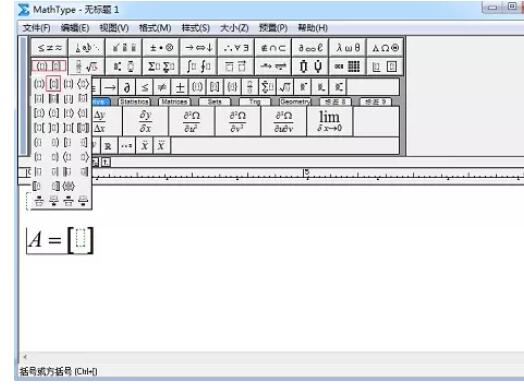Screen dimensions: 524x386
Task: Open the 大小(Z) menu
Action: tap(234, 28)
